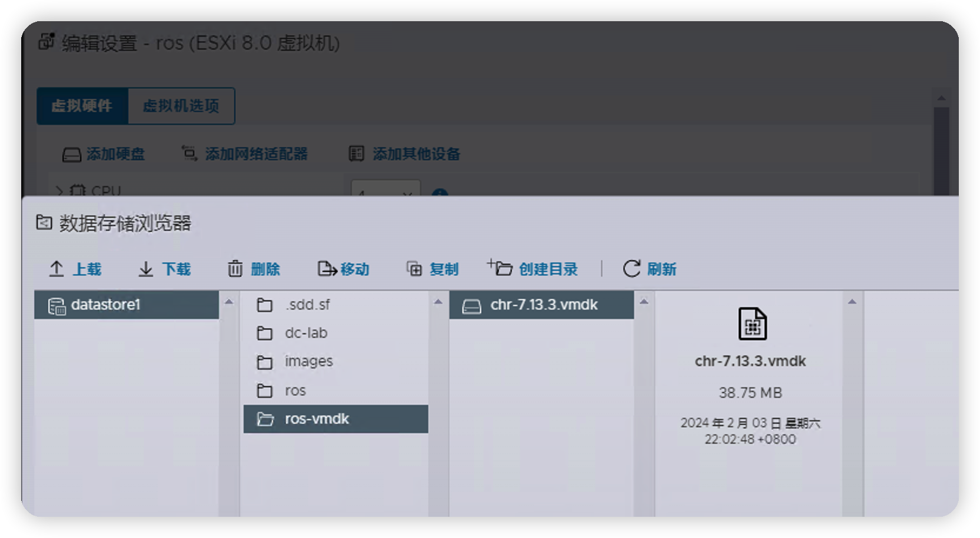The height and width of the screenshot is (538, 980).
Task: Click the CPU chip icon
Action: coord(78,190)
